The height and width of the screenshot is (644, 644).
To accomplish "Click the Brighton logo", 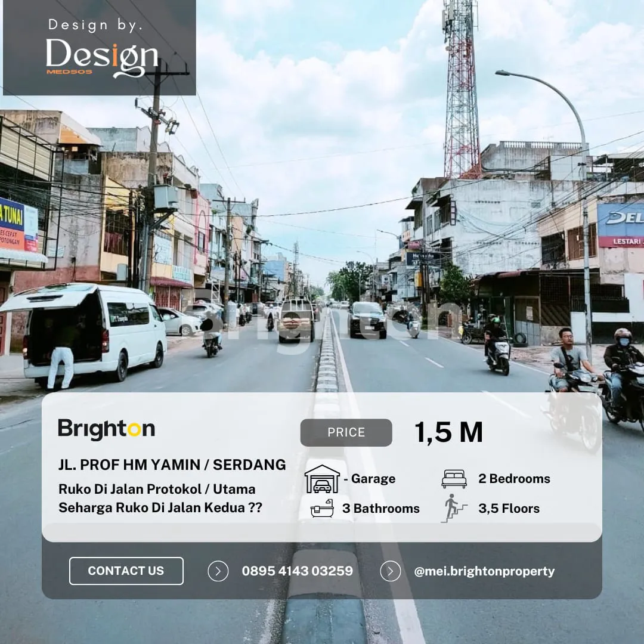I will coord(106,429).
